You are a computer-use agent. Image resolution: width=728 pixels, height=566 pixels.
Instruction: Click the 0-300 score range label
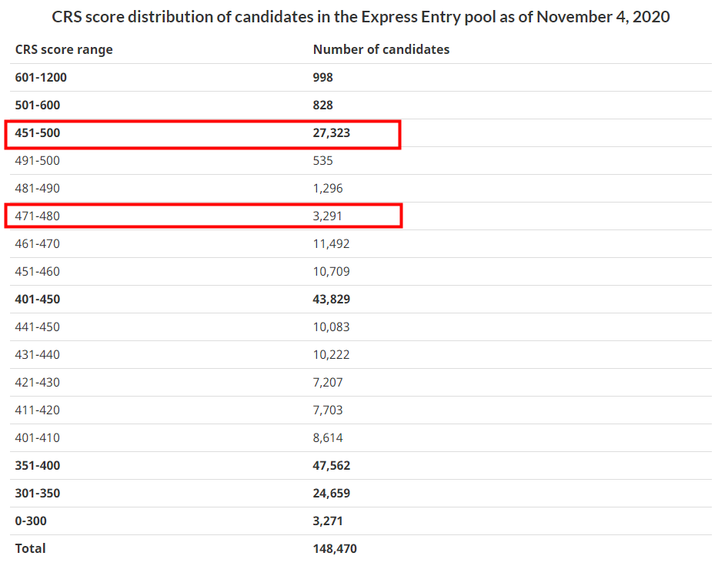click(x=31, y=521)
